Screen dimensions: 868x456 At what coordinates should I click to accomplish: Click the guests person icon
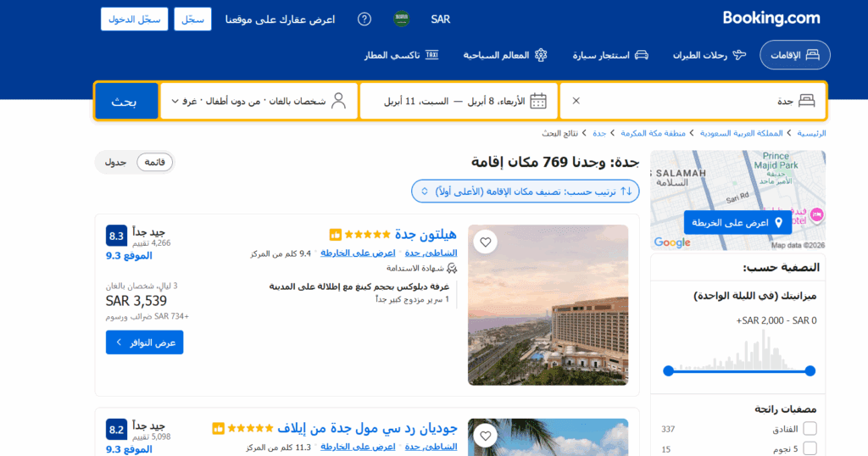point(339,101)
